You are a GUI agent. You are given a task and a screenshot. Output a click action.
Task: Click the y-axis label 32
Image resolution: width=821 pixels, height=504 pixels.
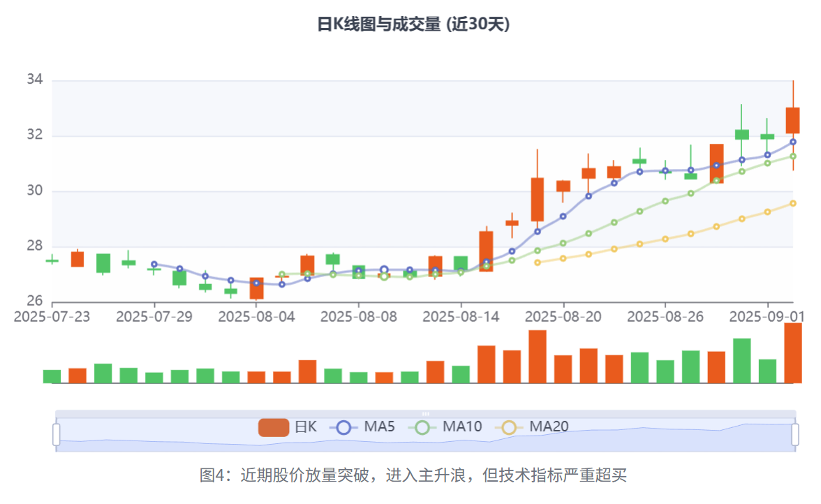(35, 135)
